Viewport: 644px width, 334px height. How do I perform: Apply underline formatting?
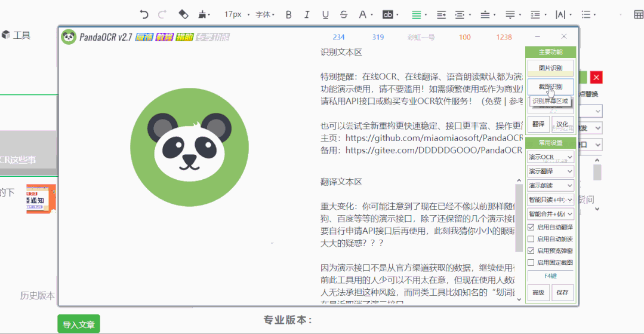click(x=325, y=14)
